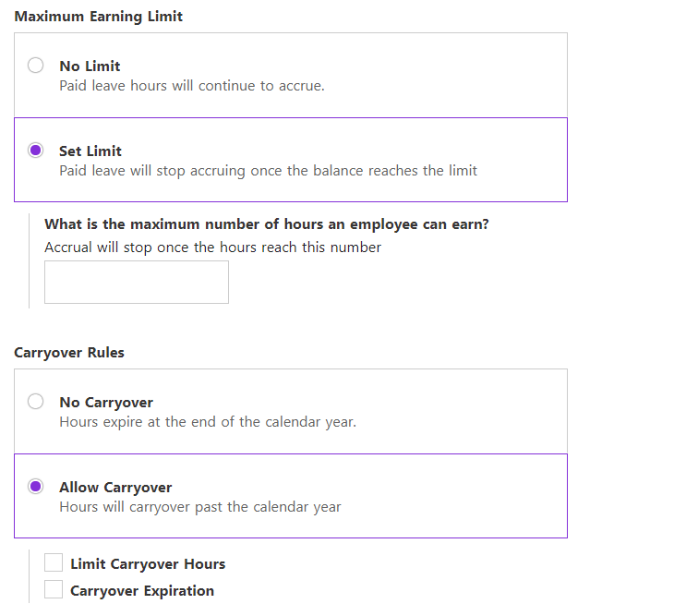Click the maximum number of hours question label
The height and width of the screenshot is (616, 686).
coord(267,224)
